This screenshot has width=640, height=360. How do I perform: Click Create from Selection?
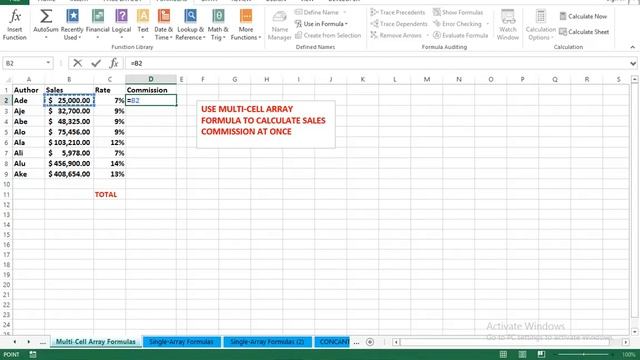[x=328, y=36]
